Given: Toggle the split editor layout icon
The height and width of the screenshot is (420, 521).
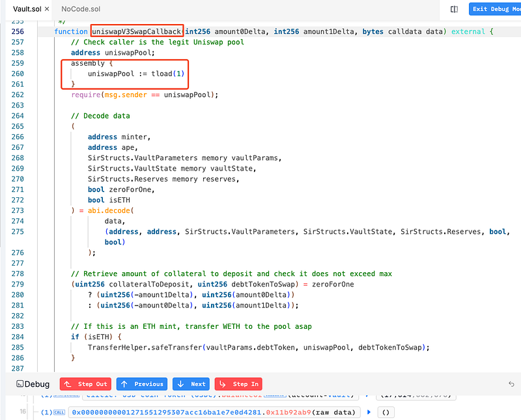Looking at the screenshot, I should coord(454,9).
